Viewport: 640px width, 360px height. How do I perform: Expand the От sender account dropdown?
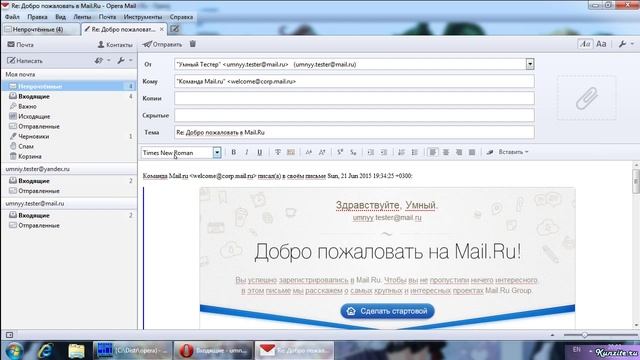529,64
